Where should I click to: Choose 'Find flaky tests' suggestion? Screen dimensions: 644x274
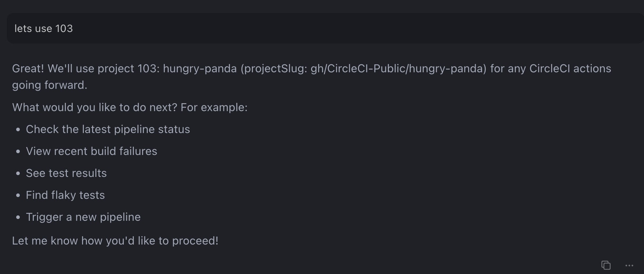pyautogui.click(x=65, y=195)
